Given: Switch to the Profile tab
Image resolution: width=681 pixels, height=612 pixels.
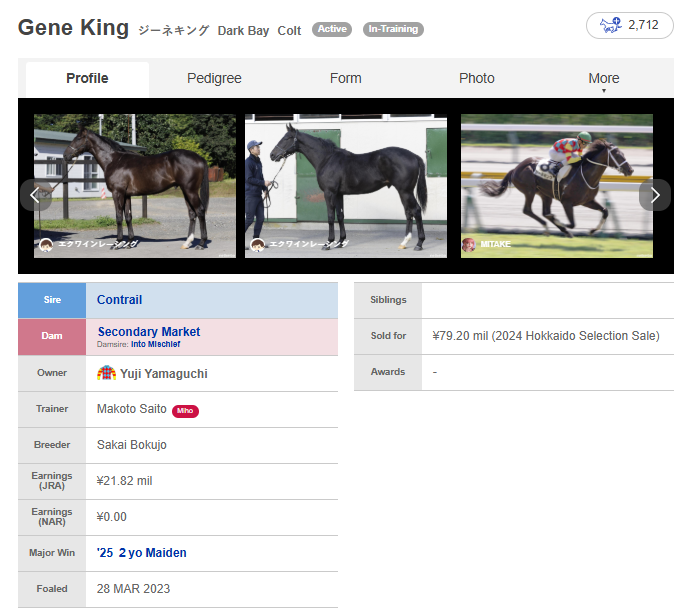Looking at the screenshot, I should (x=87, y=78).
